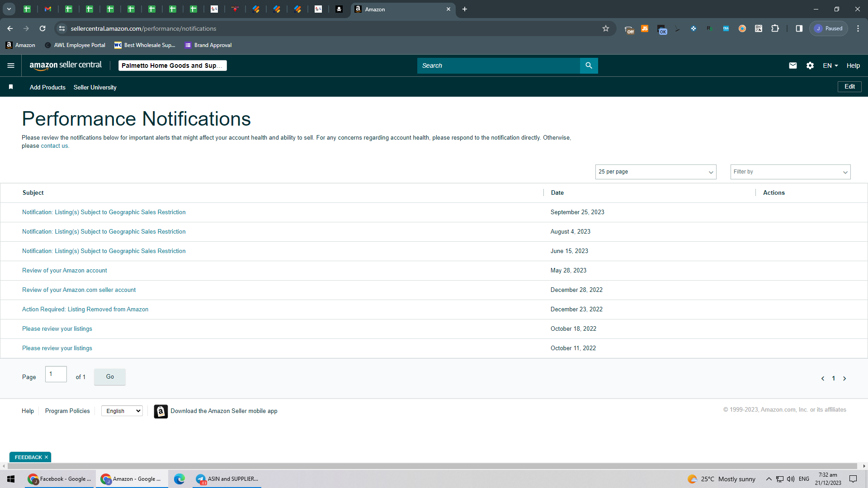Open the August 4, 2023 geographic restriction notification
Screen dimensions: 868x488
tap(104, 232)
